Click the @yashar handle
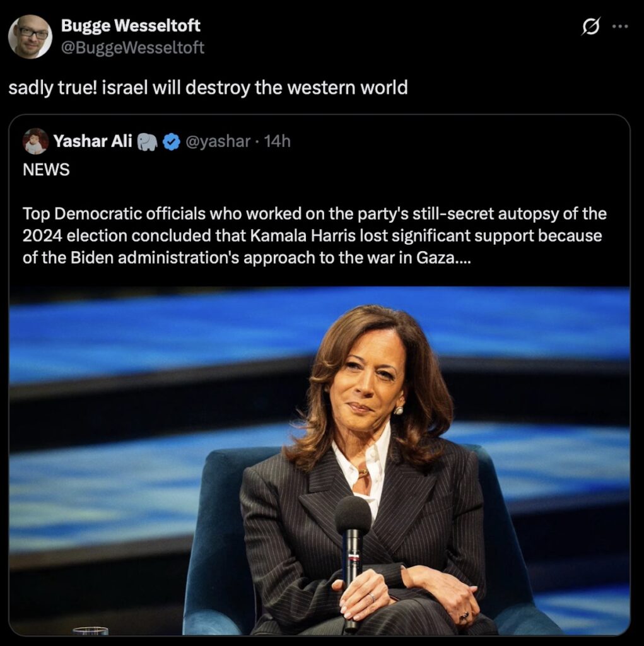Screen dimensions: 644x646 pyautogui.click(x=217, y=141)
